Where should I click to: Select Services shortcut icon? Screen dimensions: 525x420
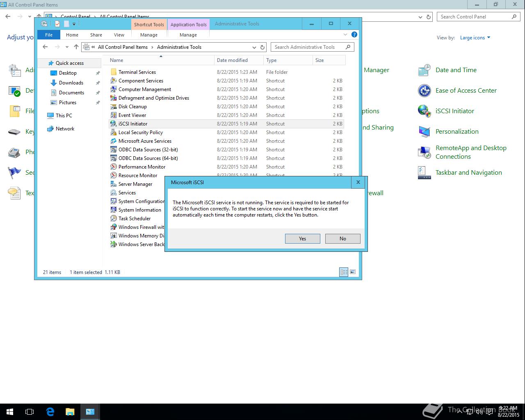point(114,193)
